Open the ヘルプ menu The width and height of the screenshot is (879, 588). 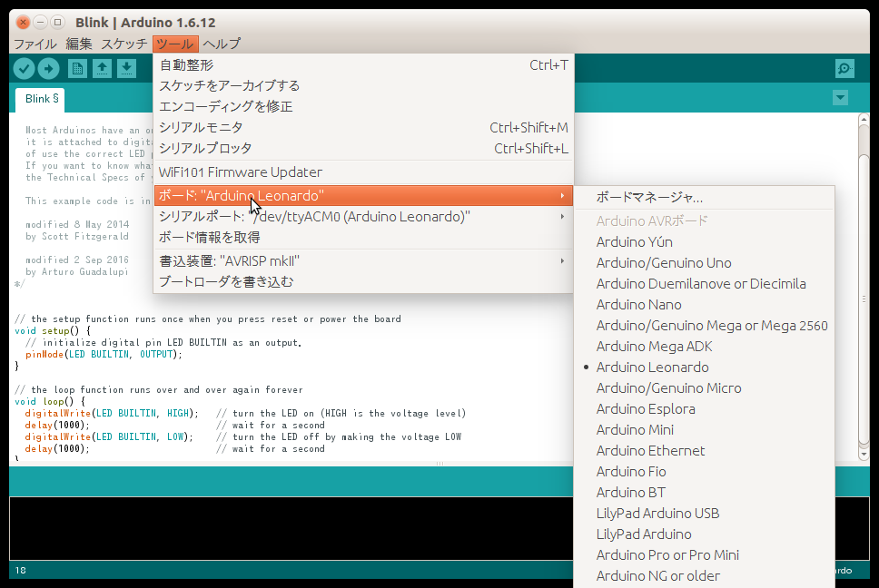click(222, 44)
